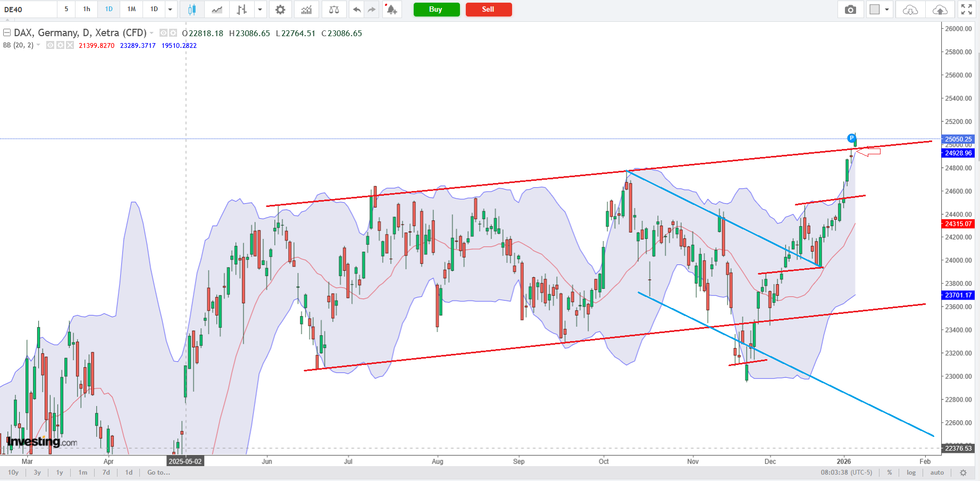Toggle percentage scale option

(x=890, y=472)
